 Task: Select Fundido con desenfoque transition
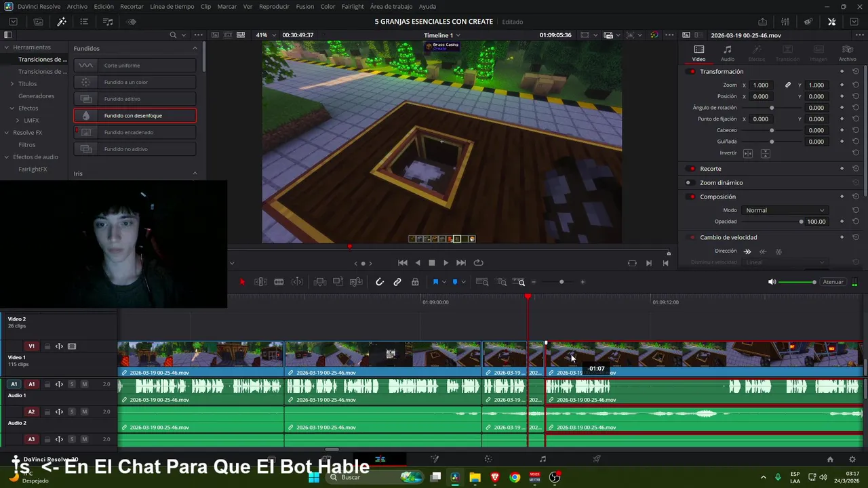click(135, 115)
